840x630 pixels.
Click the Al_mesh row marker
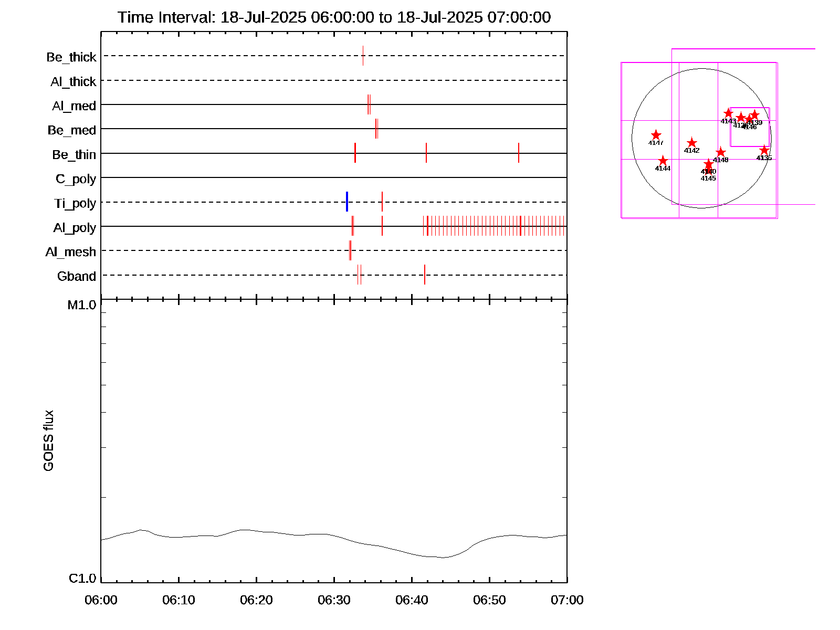[350, 250]
